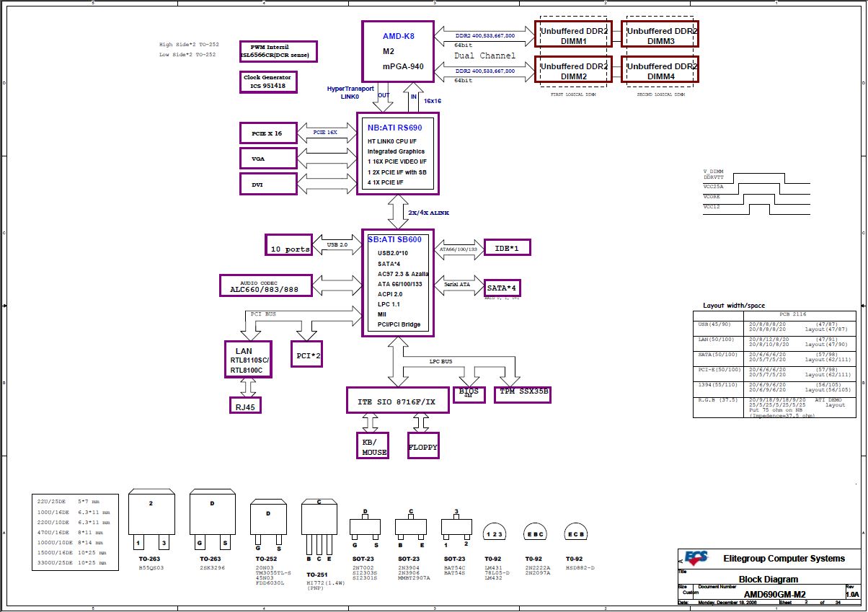Screen dimensions: 868x612
Task: Select the '16x16' link label
Action: pyautogui.click(x=432, y=101)
